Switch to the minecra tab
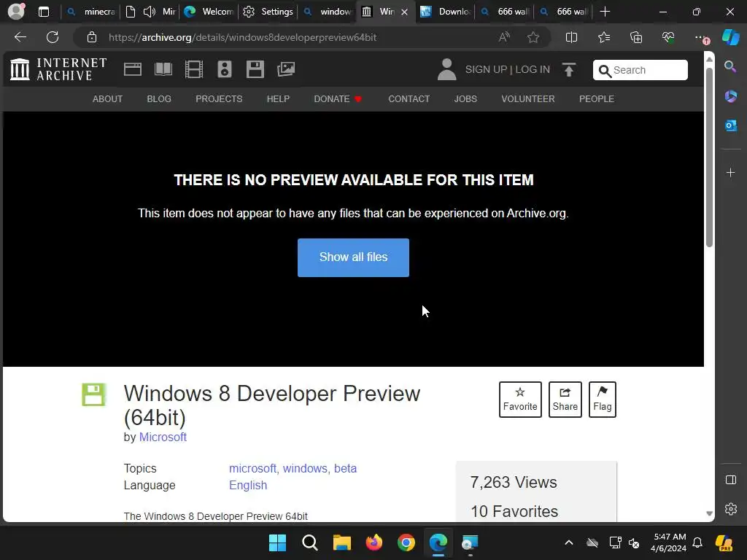The height and width of the screenshot is (560, 747). [x=91, y=12]
